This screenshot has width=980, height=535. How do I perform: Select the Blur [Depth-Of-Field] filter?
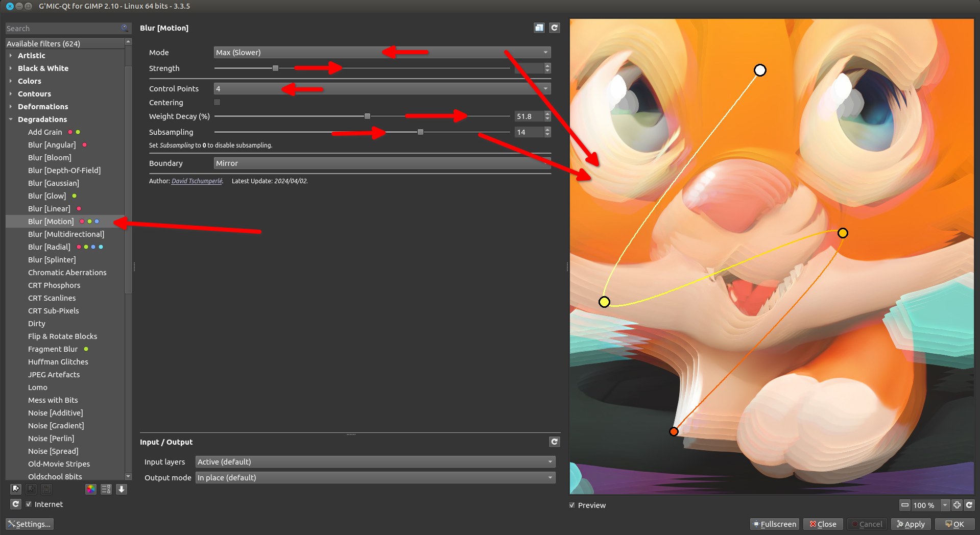click(x=64, y=170)
